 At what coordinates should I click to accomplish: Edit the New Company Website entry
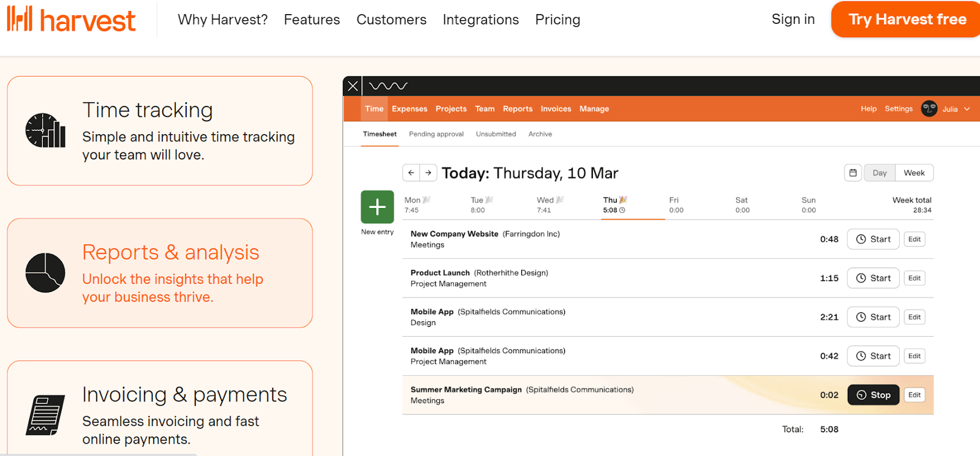pyautogui.click(x=914, y=239)
